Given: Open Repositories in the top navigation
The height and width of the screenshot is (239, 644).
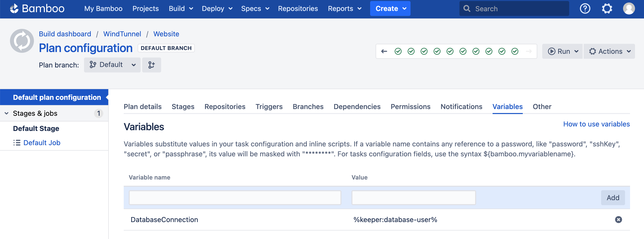Looking at the screenshot, I should (298, 8).
